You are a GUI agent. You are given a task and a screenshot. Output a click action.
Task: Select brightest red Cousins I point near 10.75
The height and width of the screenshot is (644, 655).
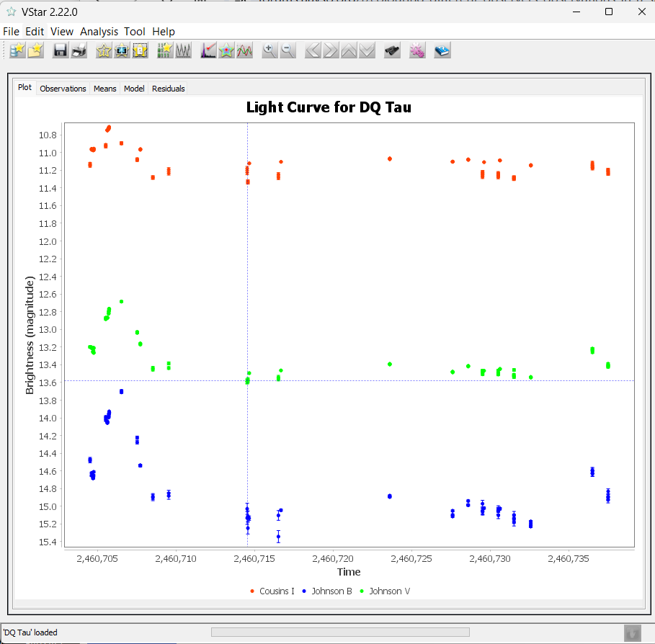109,128
